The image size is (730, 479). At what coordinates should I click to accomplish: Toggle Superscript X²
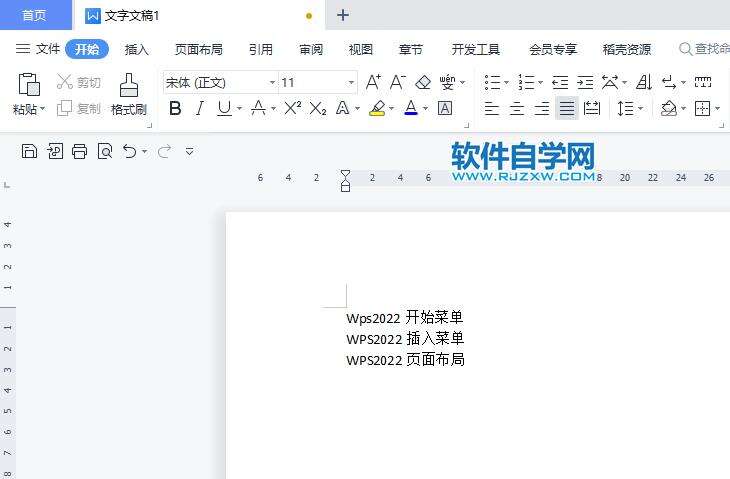coord(292,108)
